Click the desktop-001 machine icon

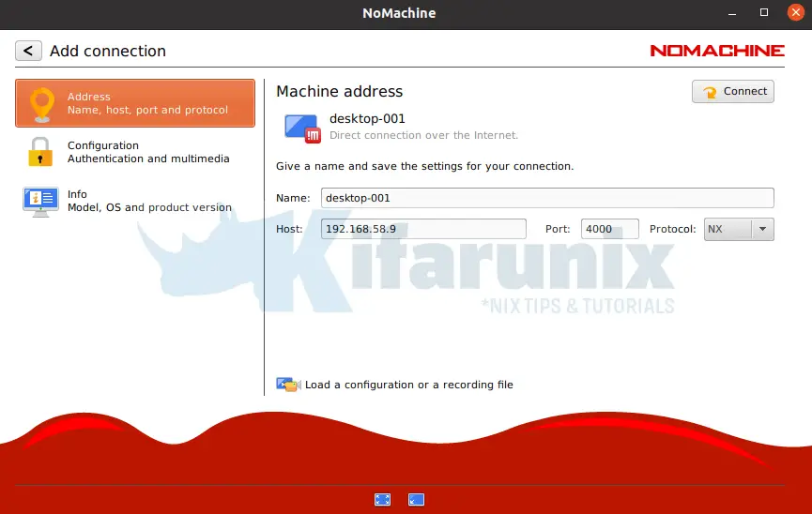(x=302, y=128)
